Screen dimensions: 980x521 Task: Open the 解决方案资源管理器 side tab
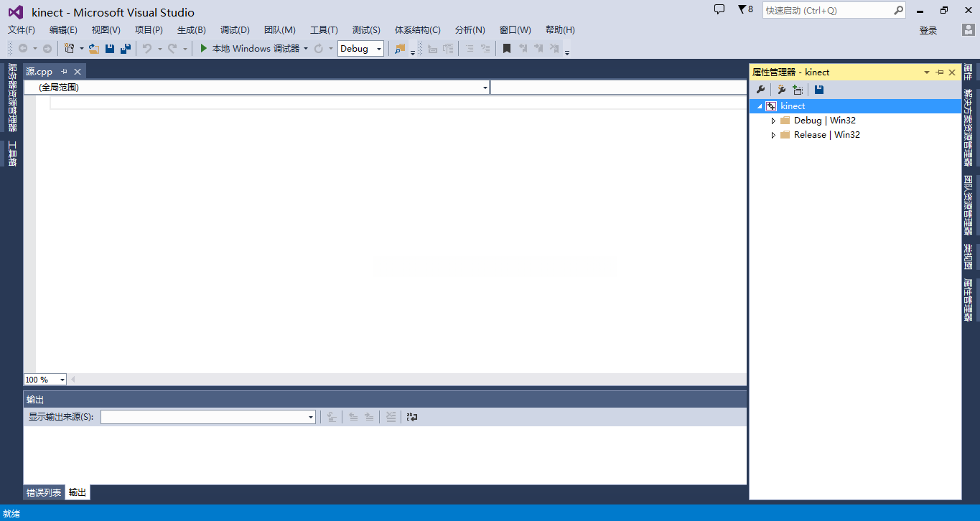968,128
